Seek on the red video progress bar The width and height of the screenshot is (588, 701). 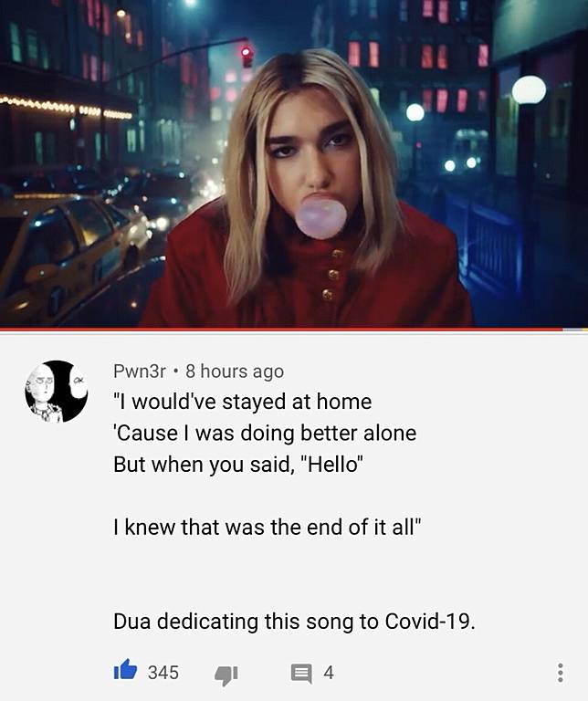(x=281, y=330)
